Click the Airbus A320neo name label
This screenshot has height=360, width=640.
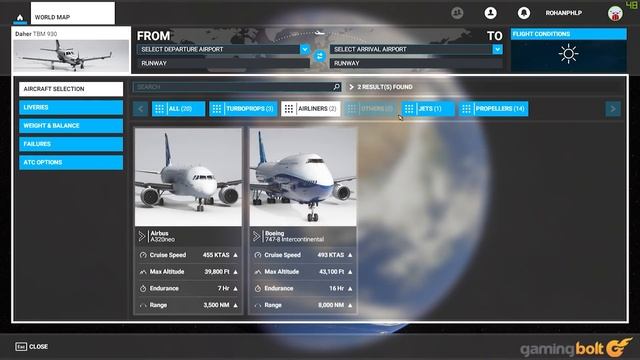point(162,236)
